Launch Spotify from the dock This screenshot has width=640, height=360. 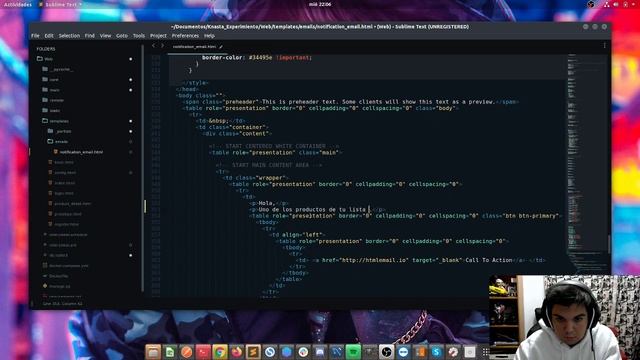(x=353, y=351)
